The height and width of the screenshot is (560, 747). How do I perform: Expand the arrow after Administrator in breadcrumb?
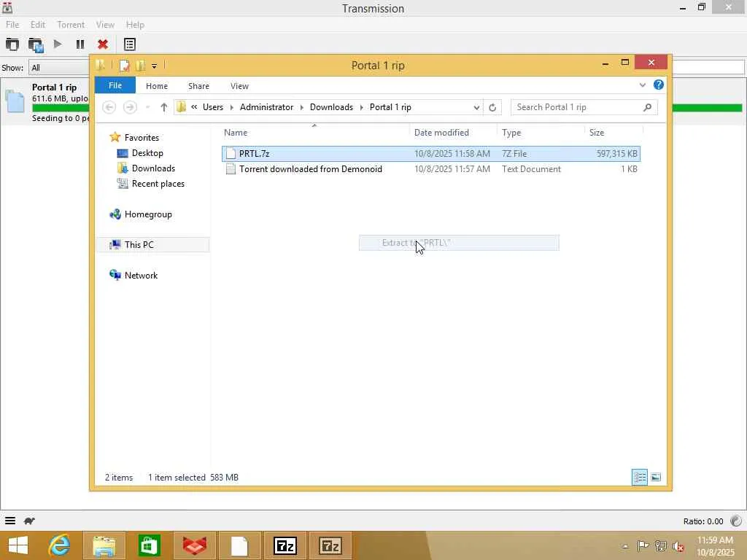[302, 108]
